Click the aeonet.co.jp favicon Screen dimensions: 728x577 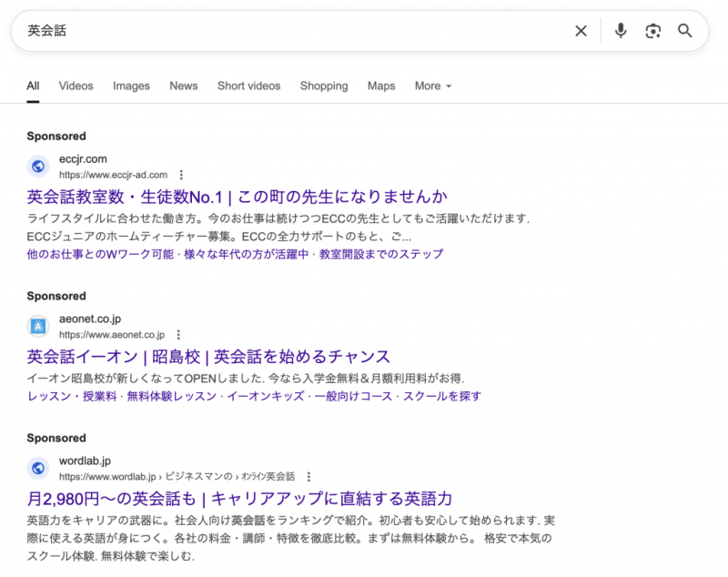tap(38, 327)
